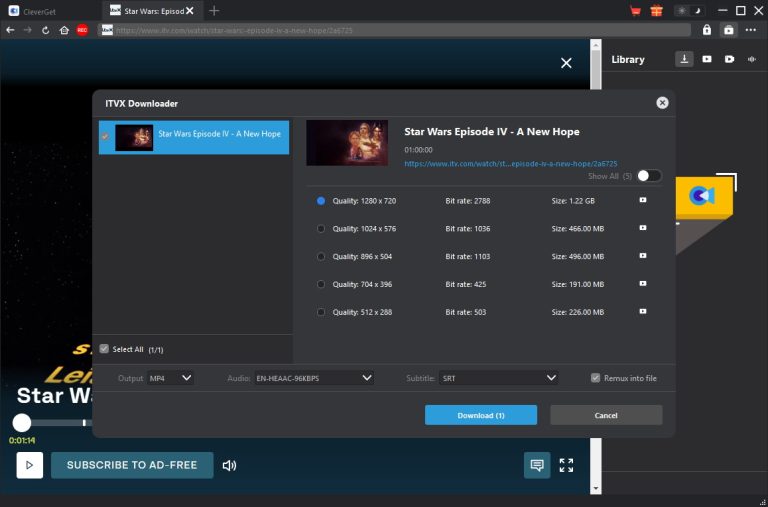Uncheck Remux into file checkbox
The height and width of the screenshot is (507, 768).
click(596, 378)
